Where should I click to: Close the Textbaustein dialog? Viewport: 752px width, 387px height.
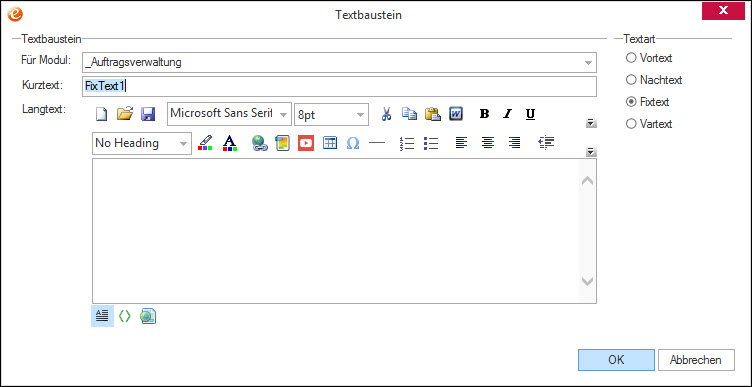[x=723, y=11]
